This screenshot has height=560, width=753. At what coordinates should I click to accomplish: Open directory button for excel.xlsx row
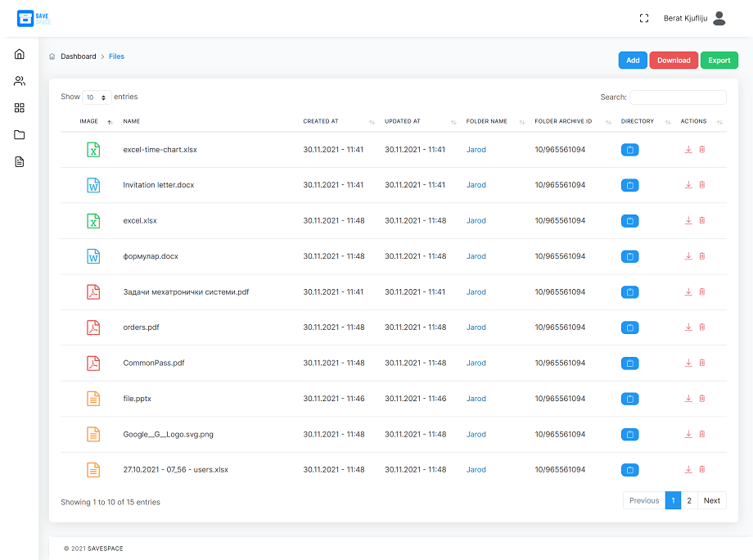coord(629,221)
